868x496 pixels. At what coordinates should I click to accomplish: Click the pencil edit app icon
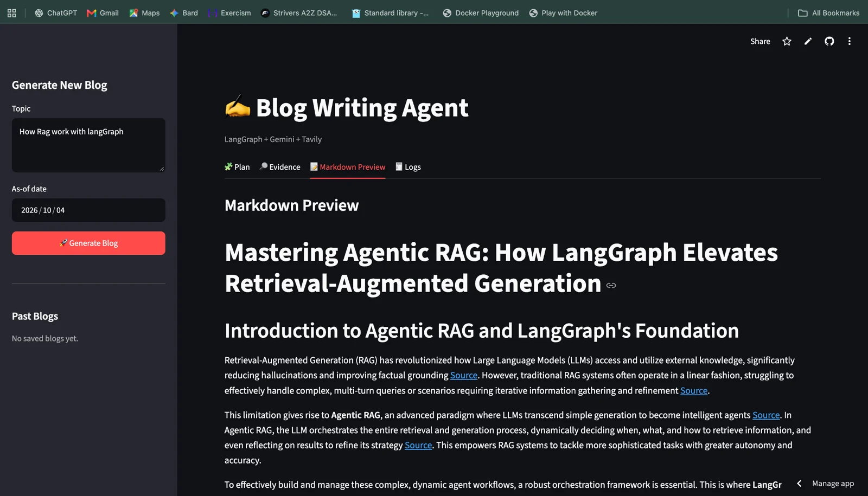click(x=808, y=41)
